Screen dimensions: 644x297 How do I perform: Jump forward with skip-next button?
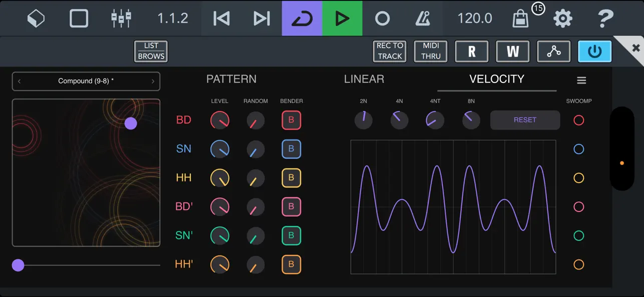(x=261, y=18)
